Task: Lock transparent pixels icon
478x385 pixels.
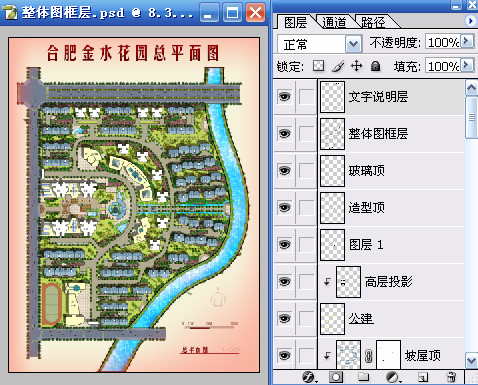Action: 319,66
